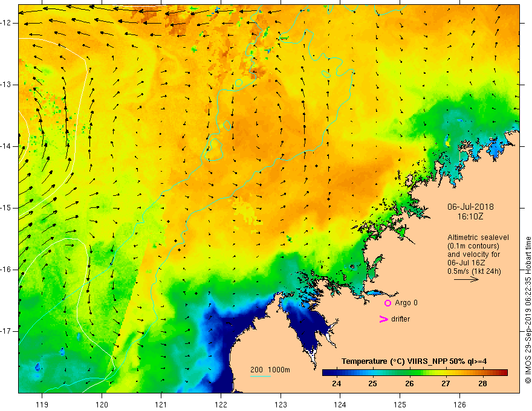Click the 'Altimetric sealevel' caption line
This screenshot has width=532, height=411.
point(478,238)
